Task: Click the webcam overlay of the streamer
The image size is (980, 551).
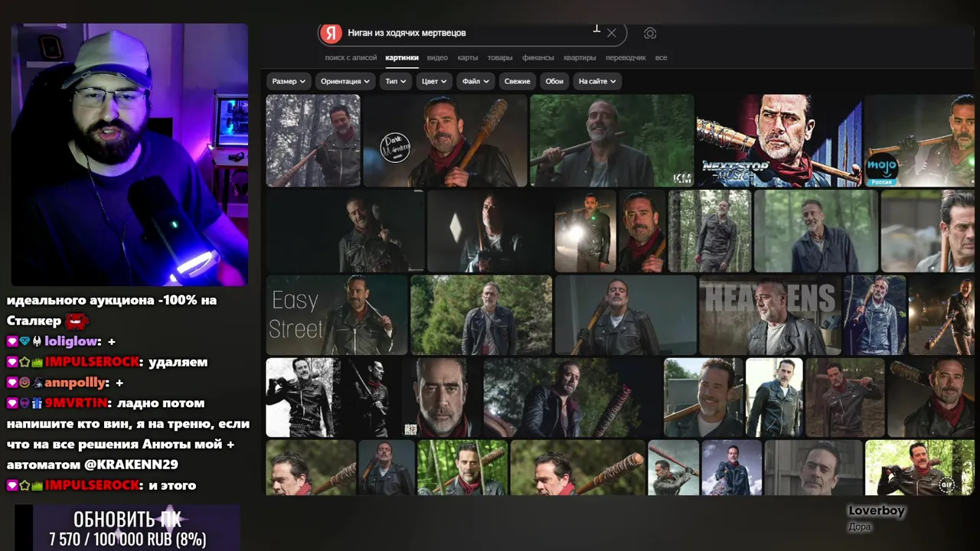Action: click(x=129, y=155)
